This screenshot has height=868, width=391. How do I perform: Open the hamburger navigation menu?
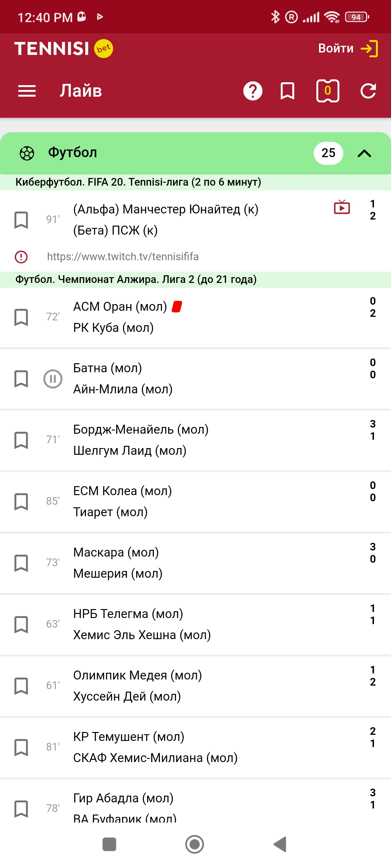click(27, 91)
